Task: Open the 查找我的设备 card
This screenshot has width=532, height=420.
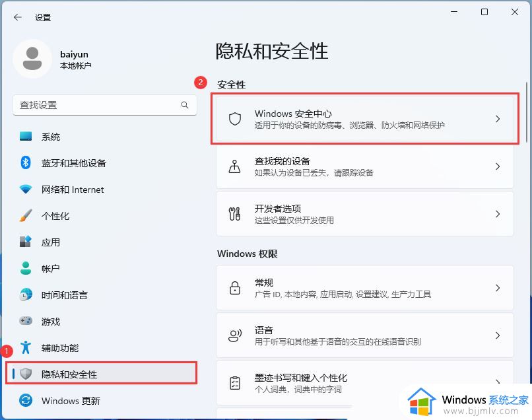Action: (365, 166)
